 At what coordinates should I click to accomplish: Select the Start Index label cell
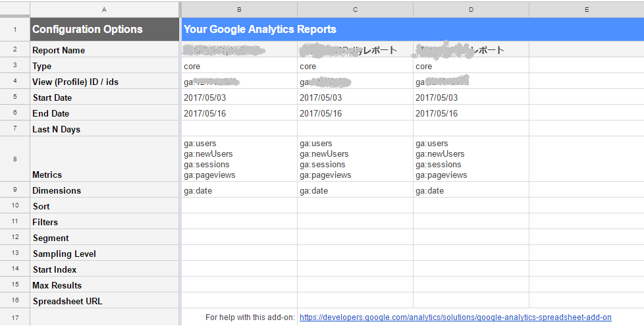[104, 269]
